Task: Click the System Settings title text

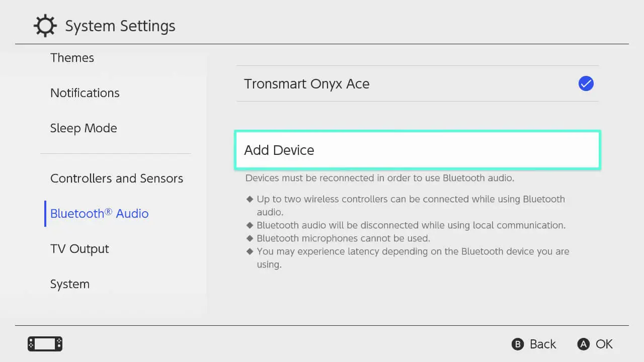Action: point(120,26)
